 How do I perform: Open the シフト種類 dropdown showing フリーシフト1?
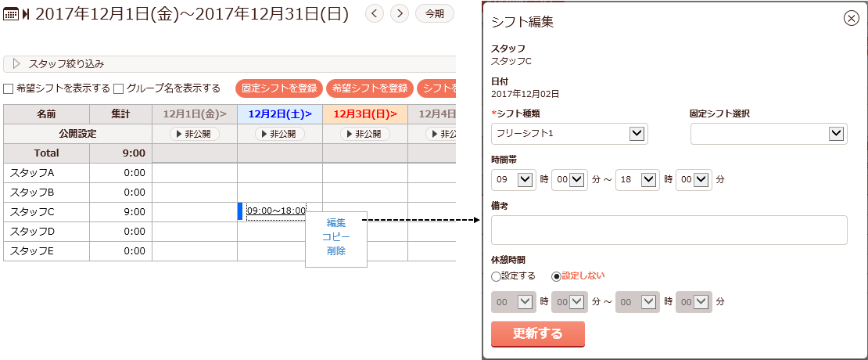569,134
